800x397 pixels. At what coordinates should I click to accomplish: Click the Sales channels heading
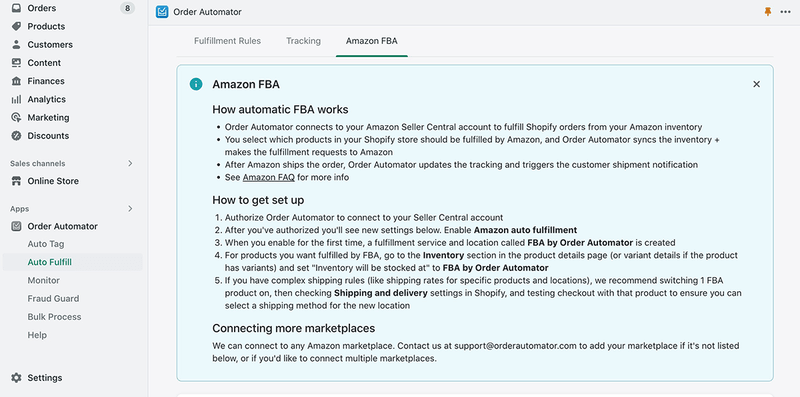[38, 163]
